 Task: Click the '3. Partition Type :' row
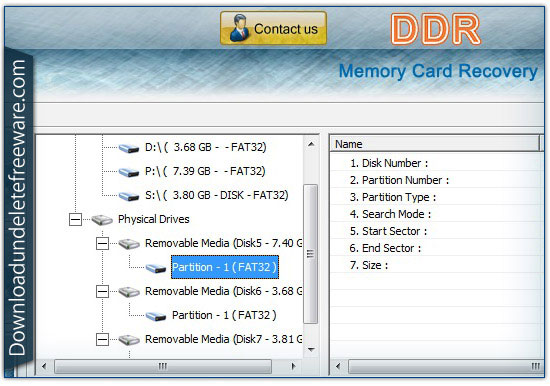tap(437, 197)
